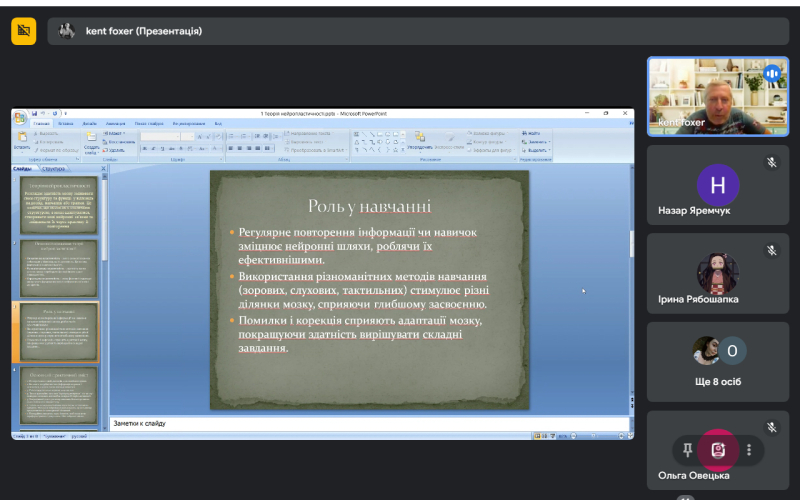Image resolution: width=800 pixels, height=500 pixels.
Task: Switch to normal view in status bar
Action: (x=537, y=436)
